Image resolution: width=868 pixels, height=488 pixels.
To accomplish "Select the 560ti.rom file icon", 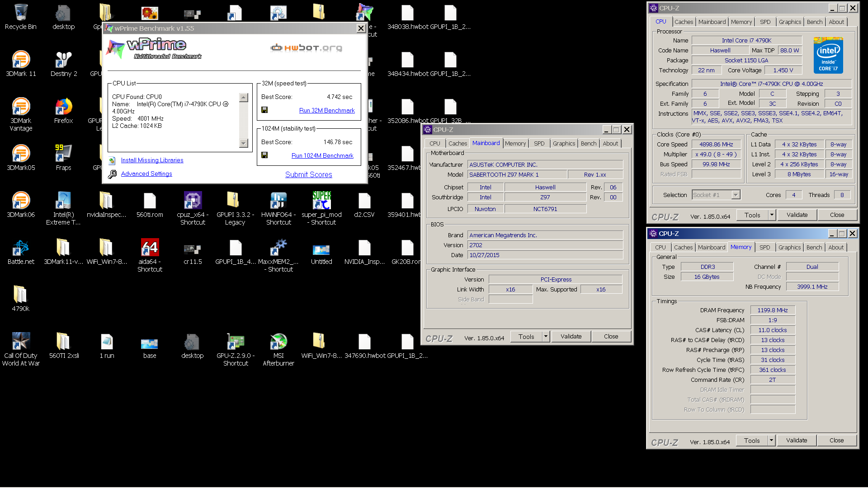I will (x=150, y=205).
